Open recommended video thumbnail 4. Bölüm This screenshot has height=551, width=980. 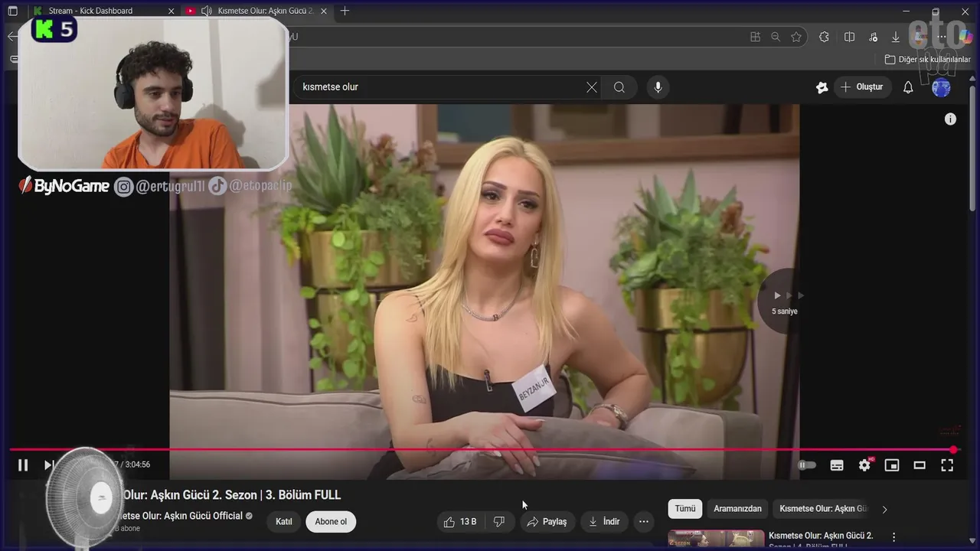(x=717, y=540)
